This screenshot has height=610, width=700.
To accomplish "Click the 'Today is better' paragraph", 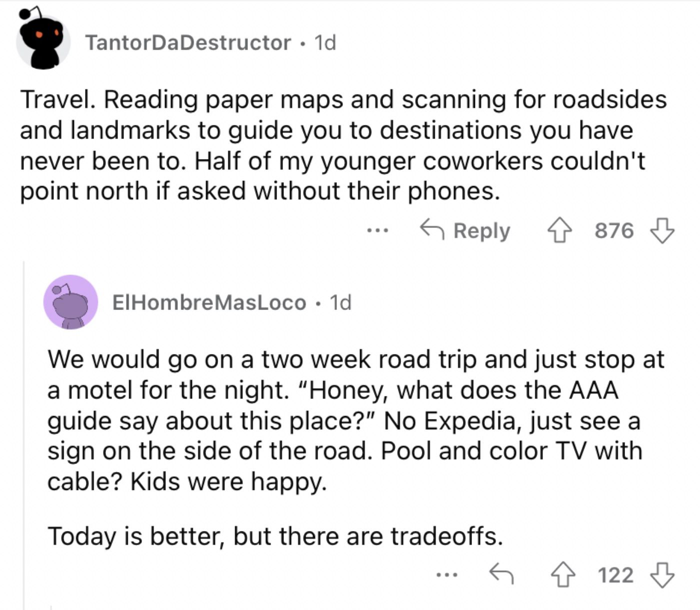I will click(x=275, y=536).
